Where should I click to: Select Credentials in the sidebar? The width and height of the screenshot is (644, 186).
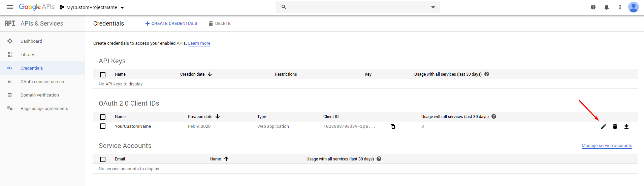tap(32, 68)
